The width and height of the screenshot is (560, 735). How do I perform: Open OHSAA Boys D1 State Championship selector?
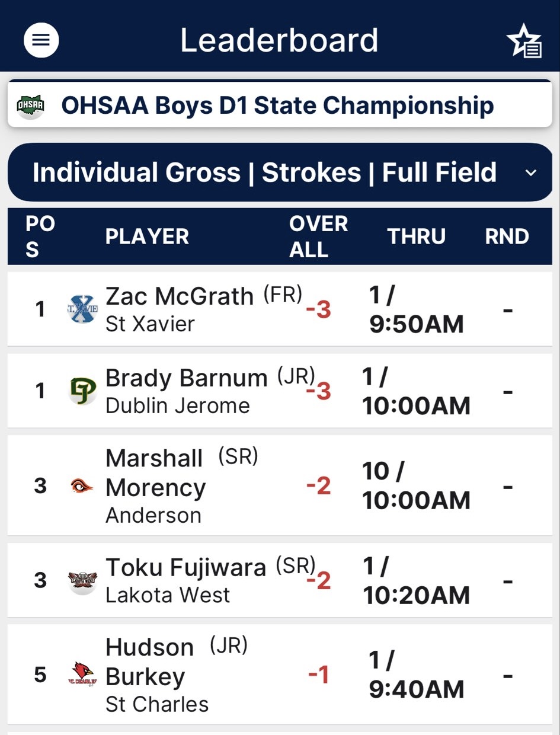277,106
